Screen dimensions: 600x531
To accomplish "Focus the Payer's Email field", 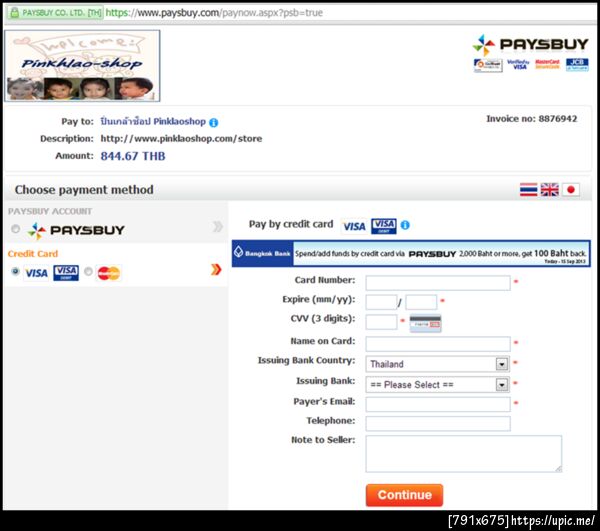I will 438,404.
